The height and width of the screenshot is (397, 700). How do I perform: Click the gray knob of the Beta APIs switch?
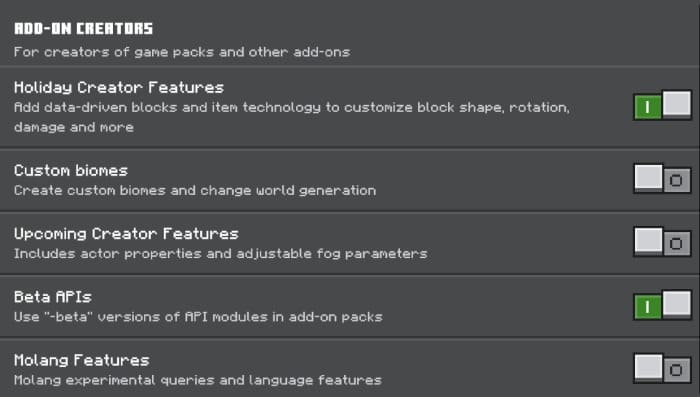point(677,304)
